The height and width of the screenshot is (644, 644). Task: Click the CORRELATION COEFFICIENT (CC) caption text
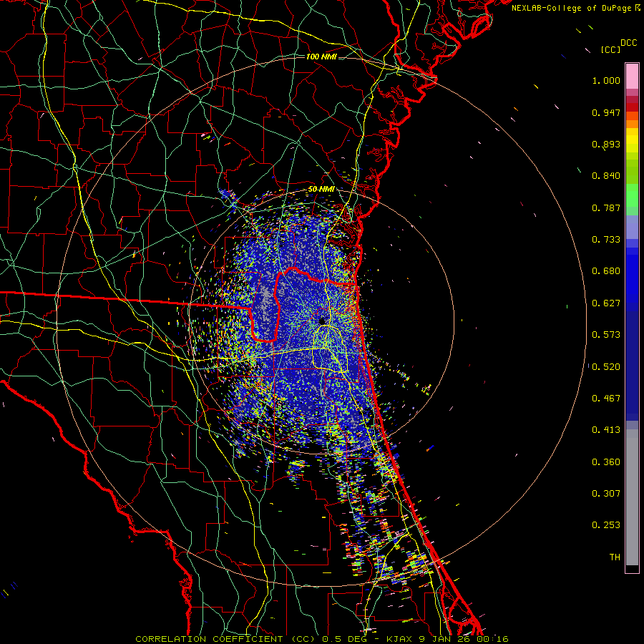225,639
